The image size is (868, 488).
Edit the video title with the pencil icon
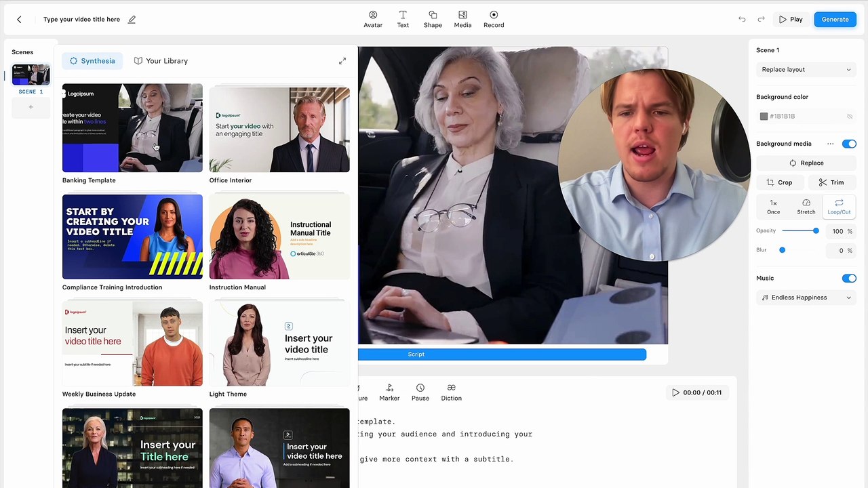pyautogui.click(x=132, y=20)
